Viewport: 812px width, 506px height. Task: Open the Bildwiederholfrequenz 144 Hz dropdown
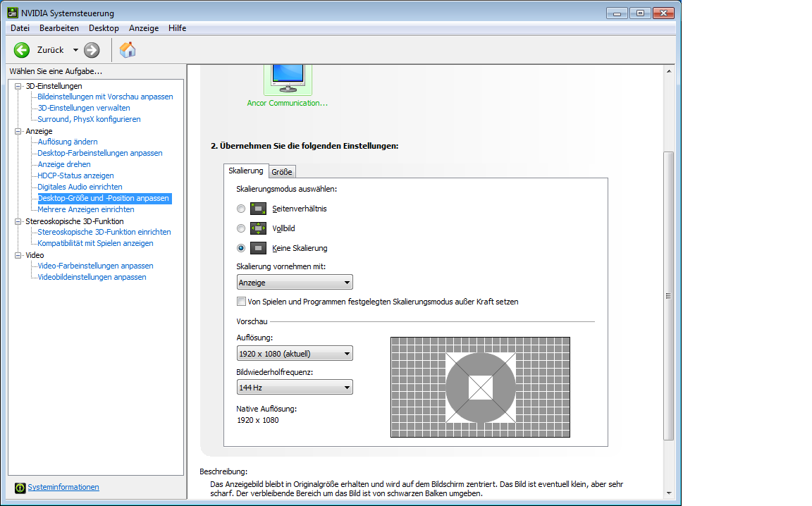click(295, 388)
